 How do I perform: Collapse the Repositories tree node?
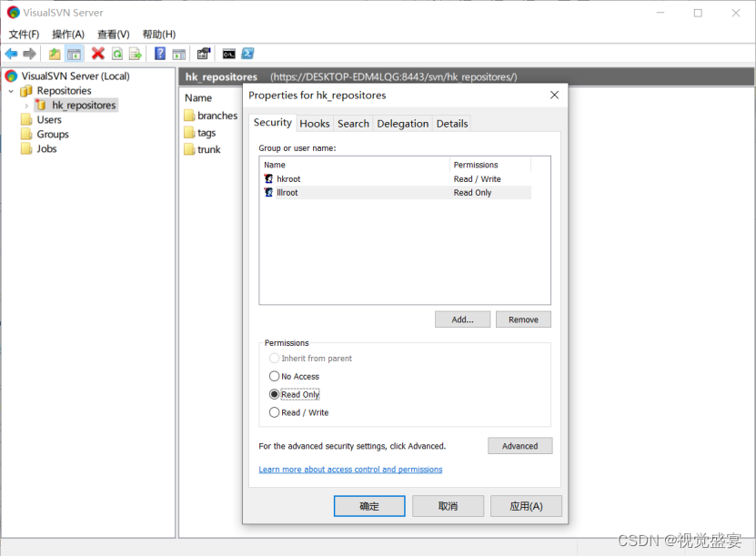pos(11,91)
